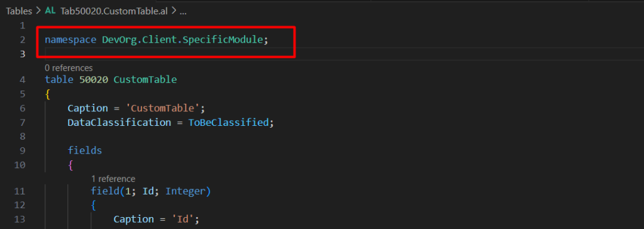Click the ToBeClassified value
This screenshot has width=644, height=229.
(x=228, y=122)
